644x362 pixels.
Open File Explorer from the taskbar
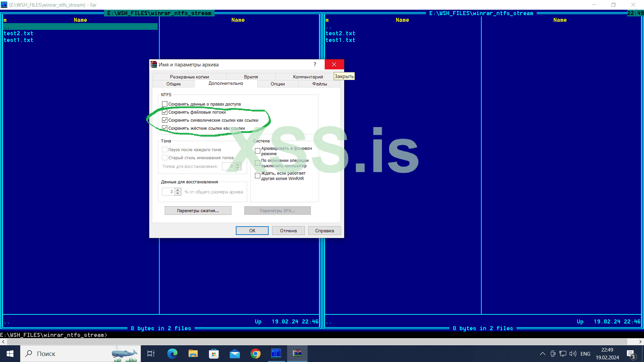[x=193, y=353]
